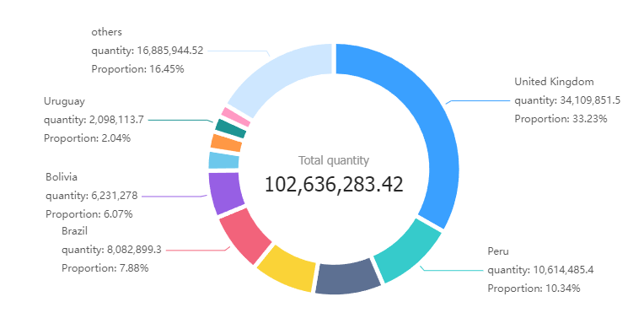Screen dimensions: 644x329
Task: Select the Uruguay quantity 2,098,113.7 label
Action: pyautogui.click(x=94, y=120)
